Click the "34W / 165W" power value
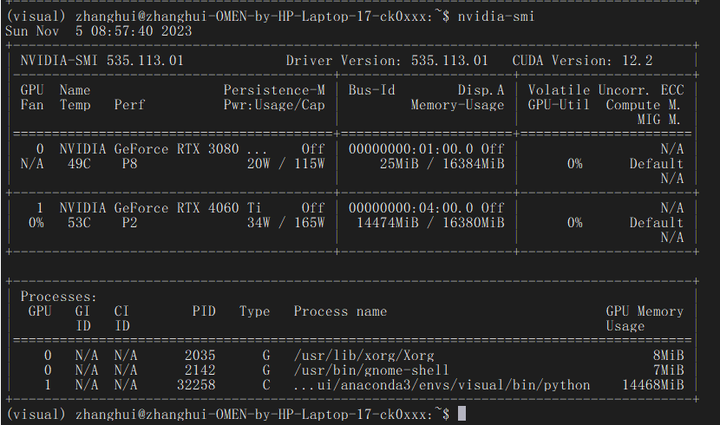 [286, 223]
